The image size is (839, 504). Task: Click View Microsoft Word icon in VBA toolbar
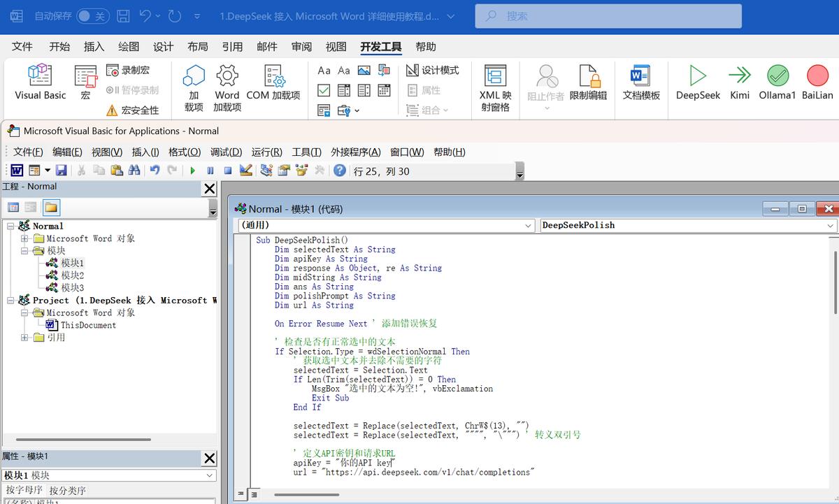pyautogui.click(x=17, y=171)
